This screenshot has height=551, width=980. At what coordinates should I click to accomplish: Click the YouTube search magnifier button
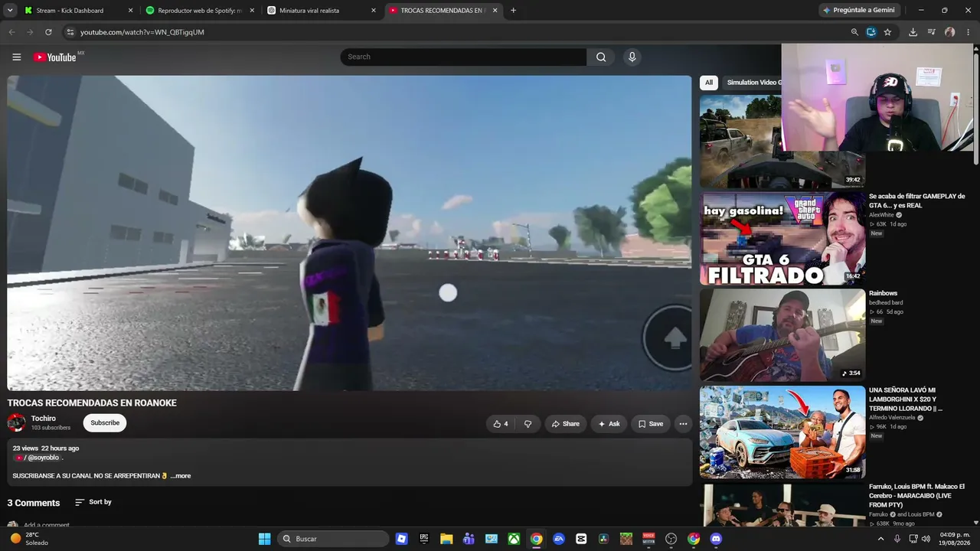coord(601,57)
